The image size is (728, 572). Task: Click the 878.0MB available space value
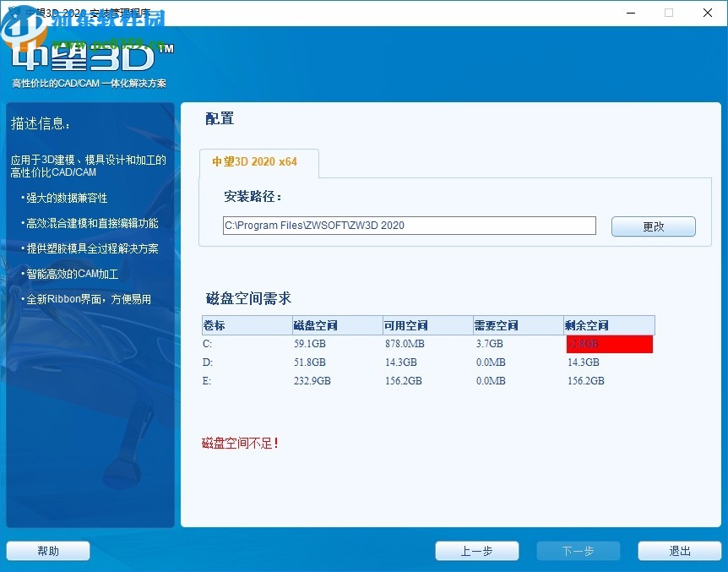click(x=405, y=344)
